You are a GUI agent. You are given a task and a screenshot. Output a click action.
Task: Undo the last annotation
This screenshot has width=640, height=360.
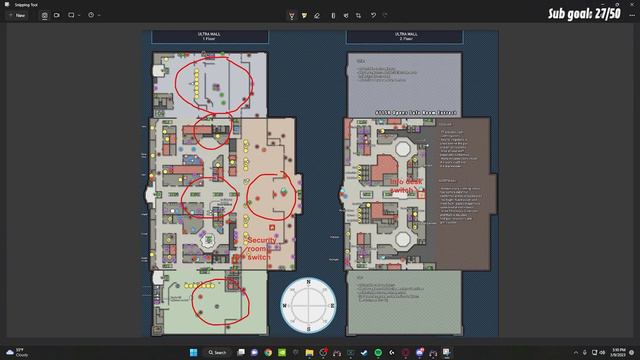373,16
